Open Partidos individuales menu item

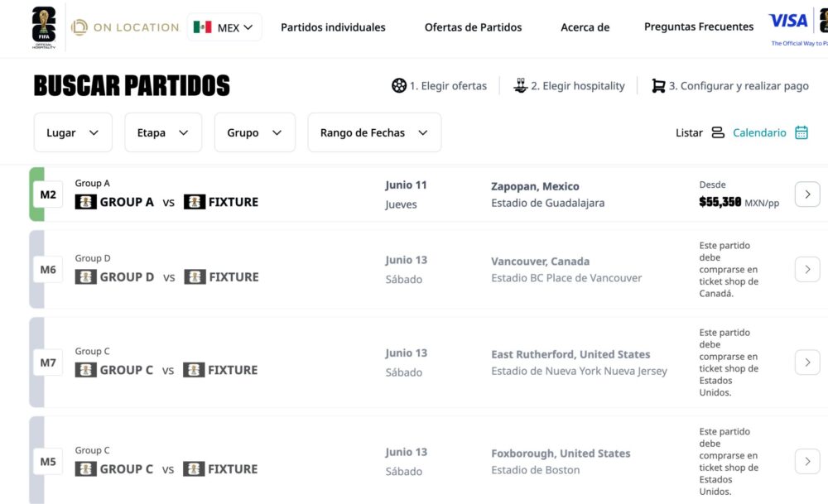(333, 27)
